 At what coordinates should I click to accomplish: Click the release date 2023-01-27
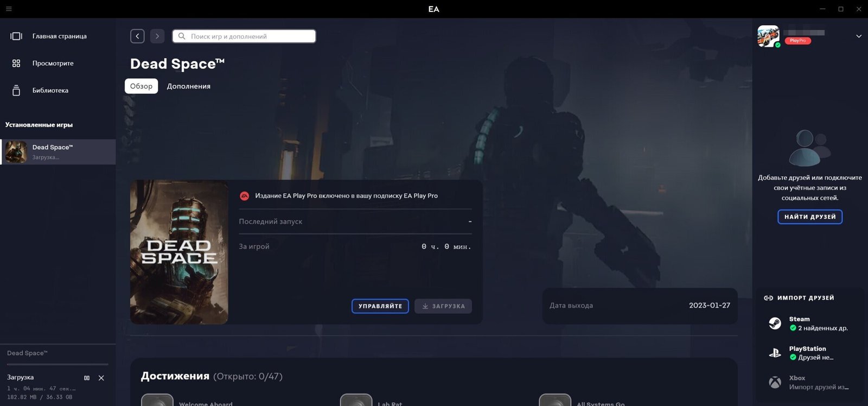[710, 306]
